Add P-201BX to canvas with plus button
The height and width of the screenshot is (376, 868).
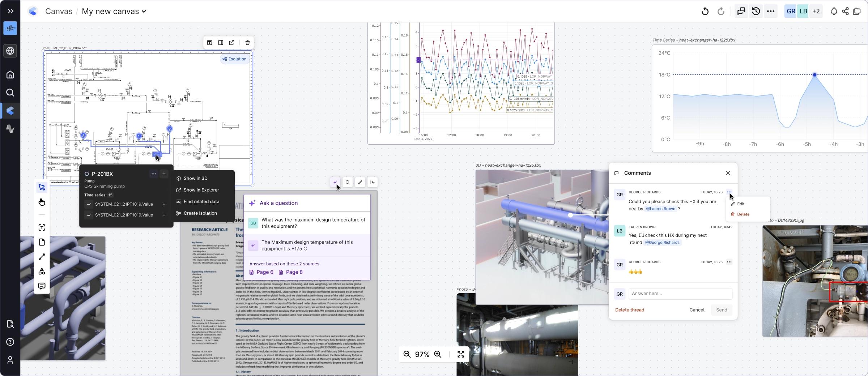point(164,174)
